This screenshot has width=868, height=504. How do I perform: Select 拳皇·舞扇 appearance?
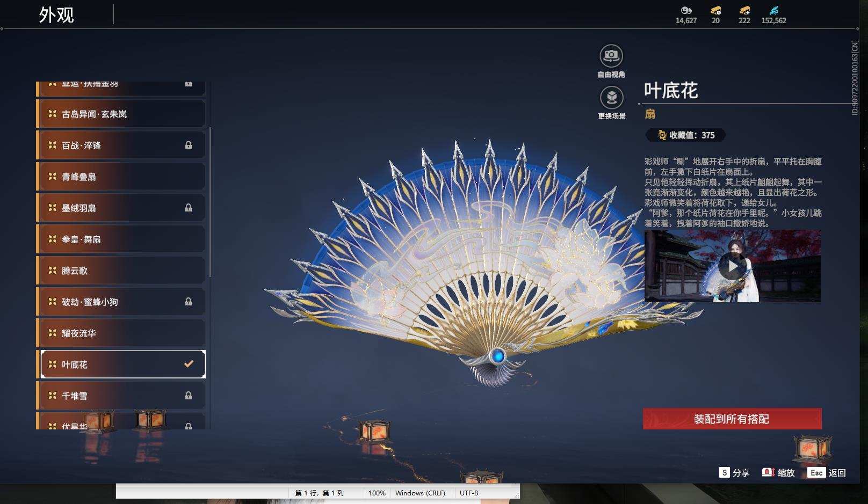tap(121, 239)
